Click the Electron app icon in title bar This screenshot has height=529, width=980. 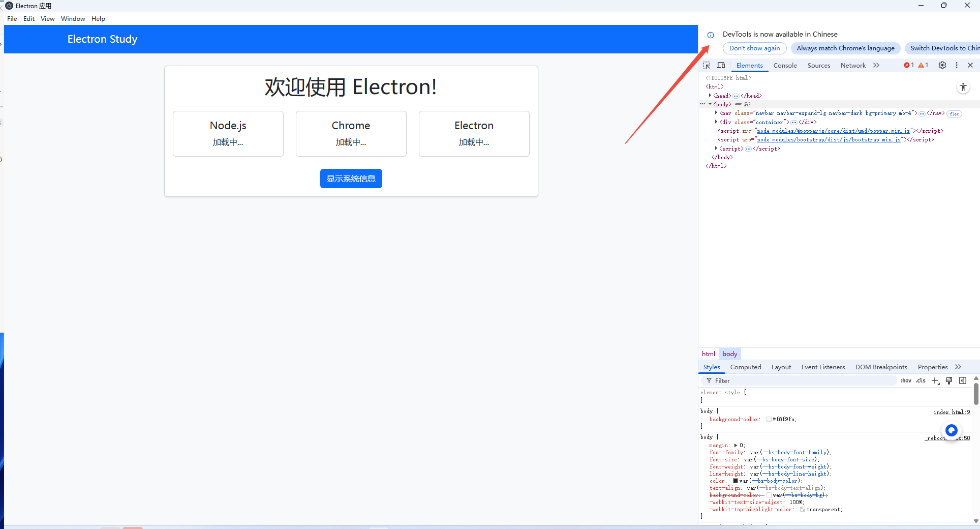9,6
